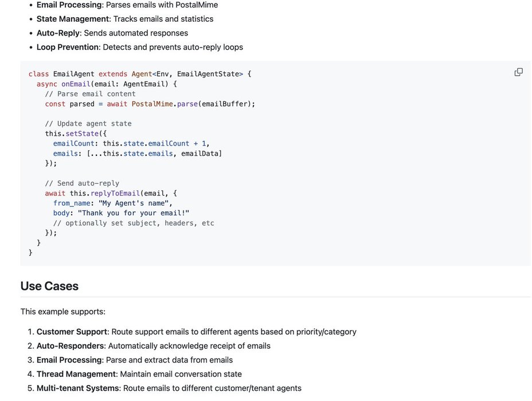Click the "This example supports:" paragraph

(x=63, y=312)
